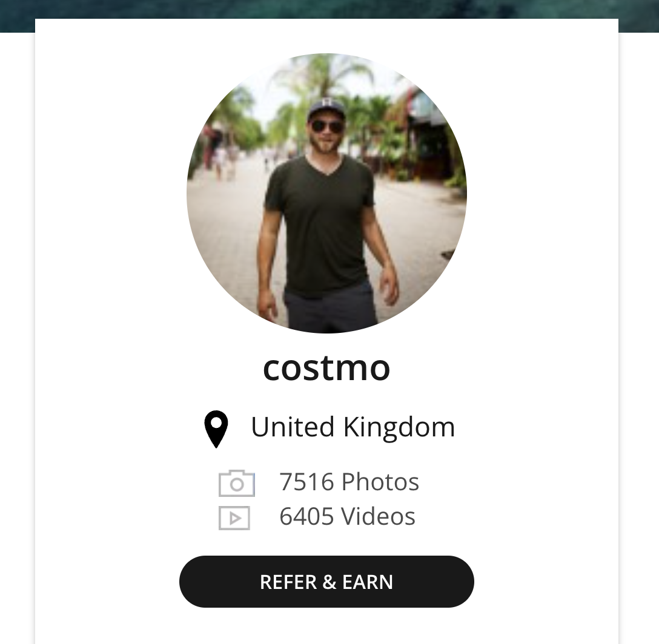Click the dark teal cover banner
659x644 pixels.
[329, 9]
